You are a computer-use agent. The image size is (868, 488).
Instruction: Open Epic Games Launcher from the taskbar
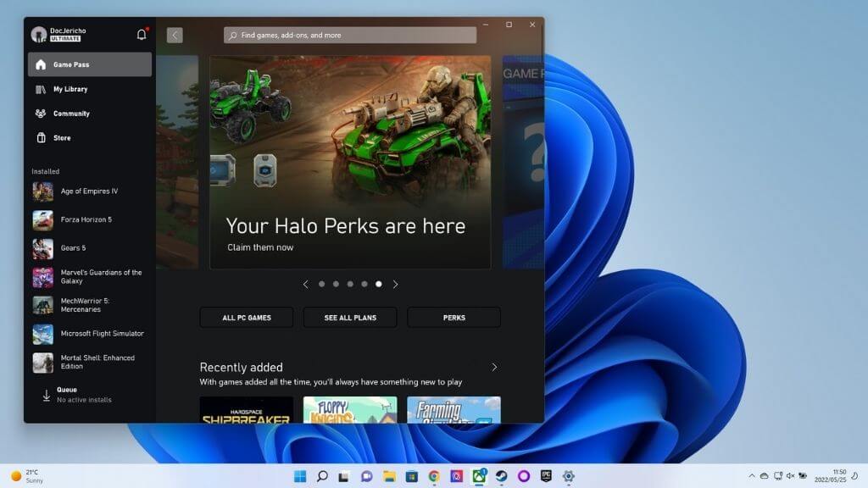[x=546, y=476]
